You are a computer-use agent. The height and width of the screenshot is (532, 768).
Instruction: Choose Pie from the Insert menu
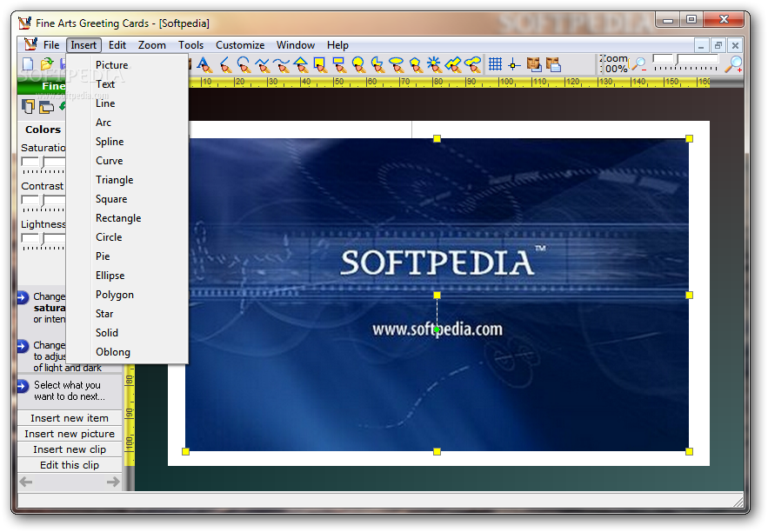click(x=127, y=256)
